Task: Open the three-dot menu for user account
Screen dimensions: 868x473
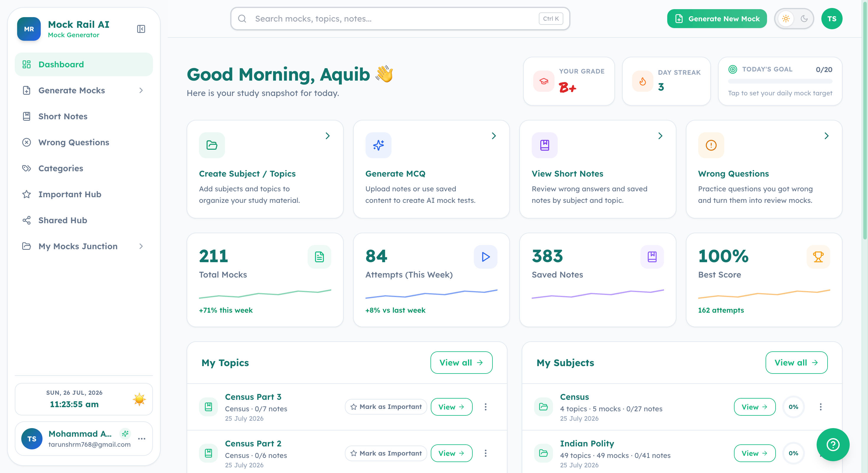Action: coord(142,439)
